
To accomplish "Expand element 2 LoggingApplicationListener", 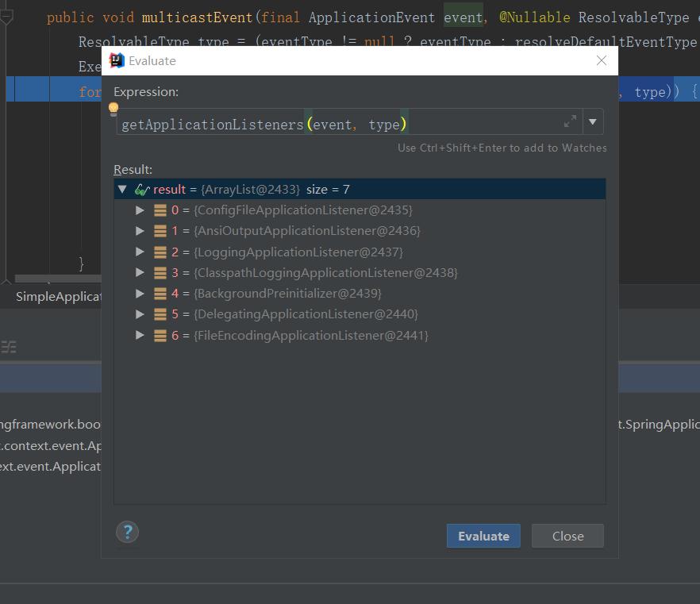I will (140, 252).
